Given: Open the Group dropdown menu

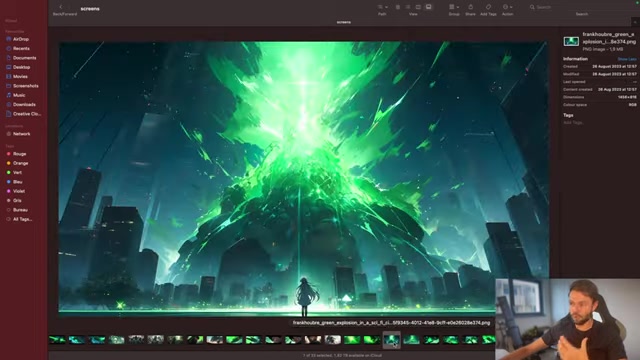Looking at the screenshot, I should click(454, 7).
